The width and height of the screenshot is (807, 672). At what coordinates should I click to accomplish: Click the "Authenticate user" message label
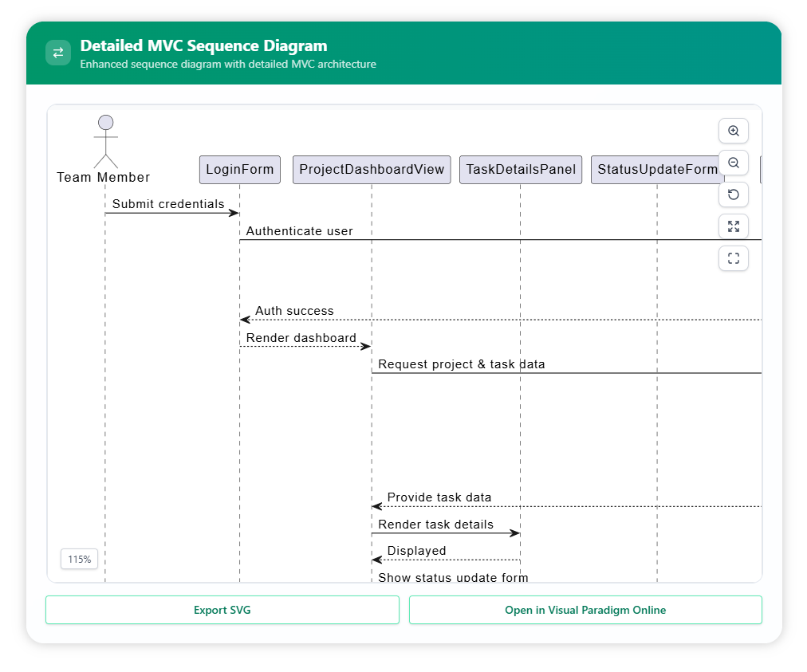click(x=299, y=231)
